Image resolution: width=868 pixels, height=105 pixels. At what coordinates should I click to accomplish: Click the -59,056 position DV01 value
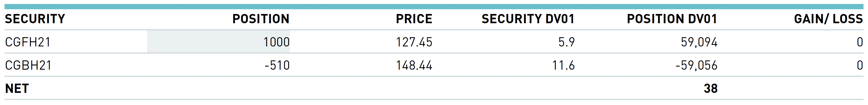pos(697,65)
